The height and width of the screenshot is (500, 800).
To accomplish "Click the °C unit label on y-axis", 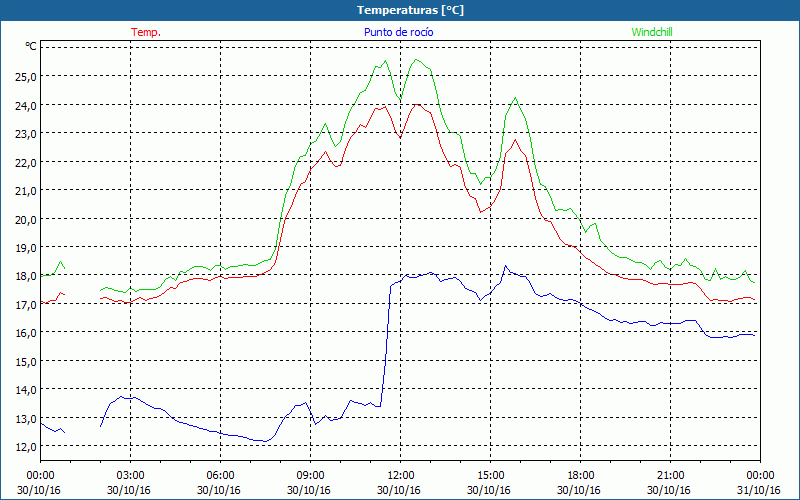I will (31, 46).
